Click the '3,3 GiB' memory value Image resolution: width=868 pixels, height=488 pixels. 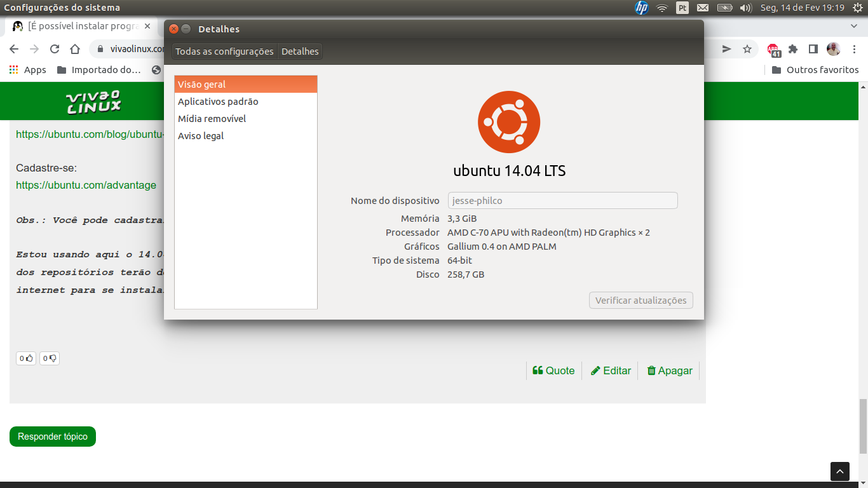(x=462, y=219)
